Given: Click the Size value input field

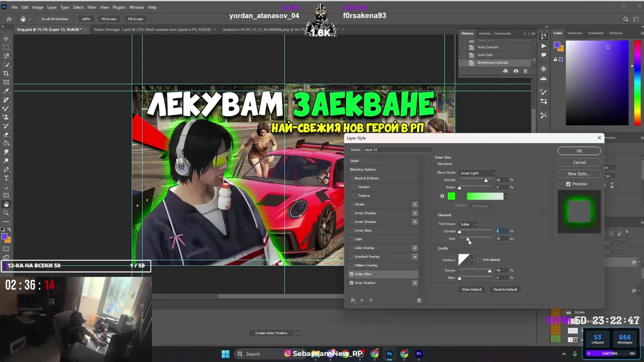Looking at the screenshot, I should [x=502, y=238].
